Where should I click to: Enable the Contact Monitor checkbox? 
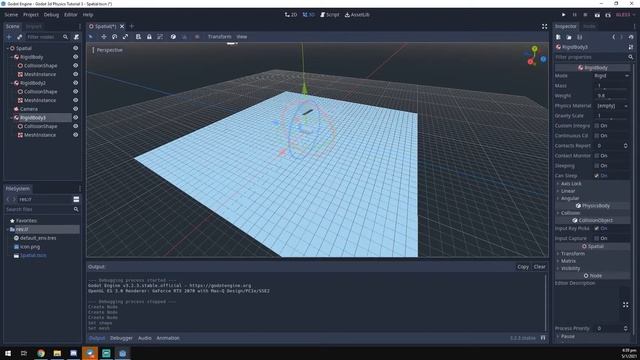point(597,156)
